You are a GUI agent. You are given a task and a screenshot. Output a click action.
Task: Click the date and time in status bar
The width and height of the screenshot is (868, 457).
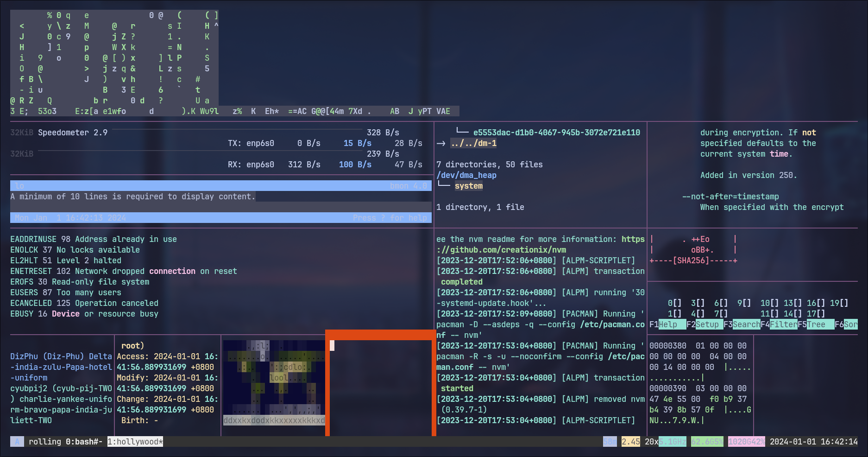point(813,442)
